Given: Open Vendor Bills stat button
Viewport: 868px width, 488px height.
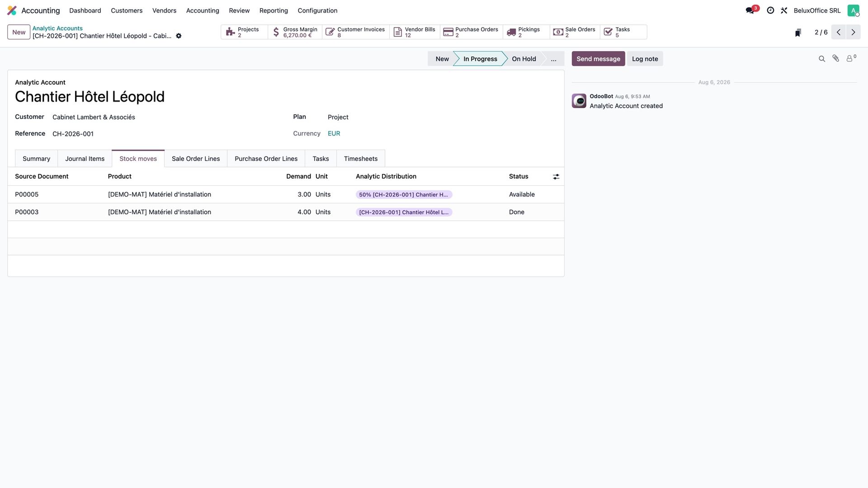Looking at the screenshot, I should click(x=415, y=32).
